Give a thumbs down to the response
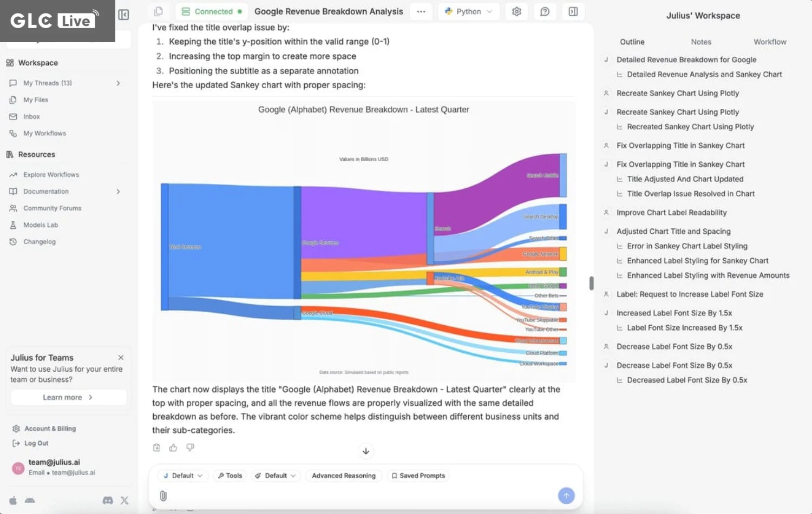This screenshot has height=514, width=812. [190, 447]
